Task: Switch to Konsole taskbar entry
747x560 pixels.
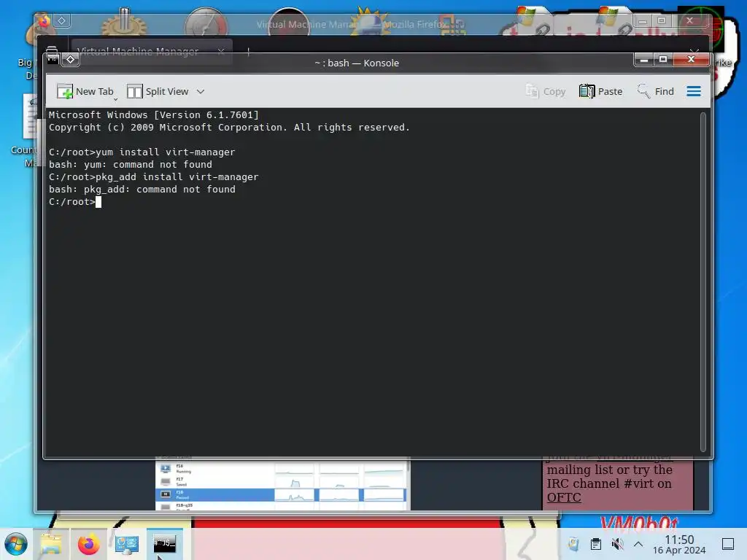Action: (x=164, y=544)
